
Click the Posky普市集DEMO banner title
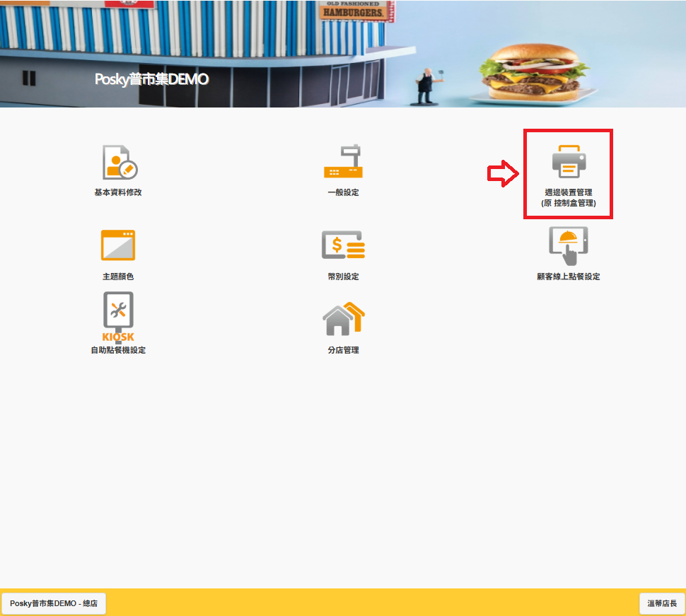click(151, 79)
